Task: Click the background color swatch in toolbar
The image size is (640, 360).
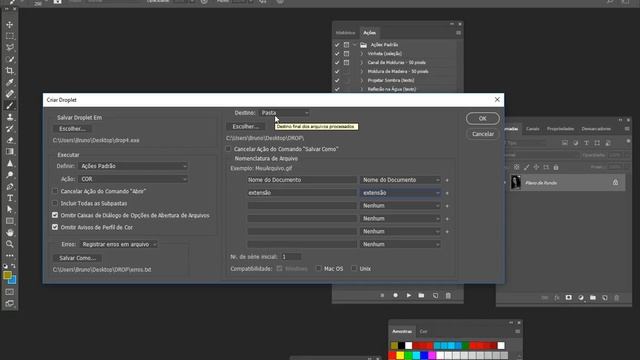Action: coord(13,280)
